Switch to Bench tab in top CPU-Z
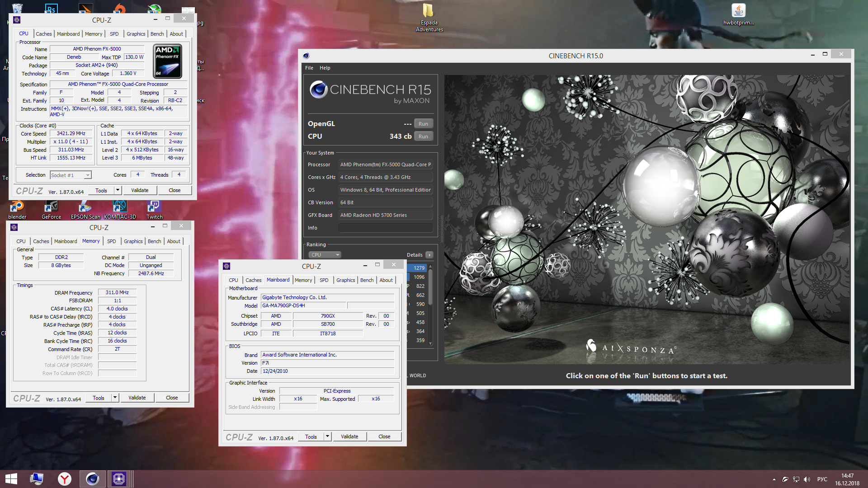Screen dimensions: 868x488 157,34
